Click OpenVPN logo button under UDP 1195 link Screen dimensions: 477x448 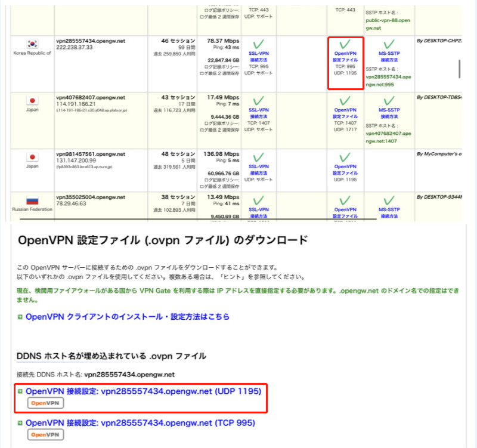[x=46, y=403]
